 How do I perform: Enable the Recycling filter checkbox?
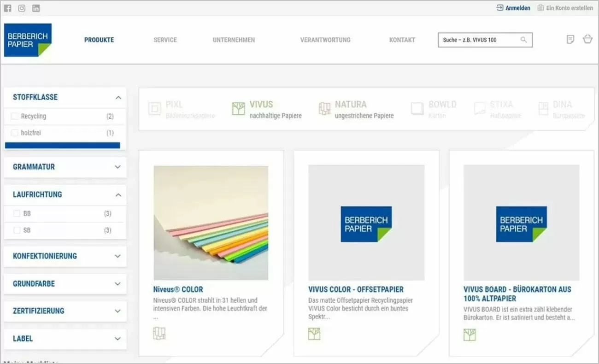pos(14,117)
